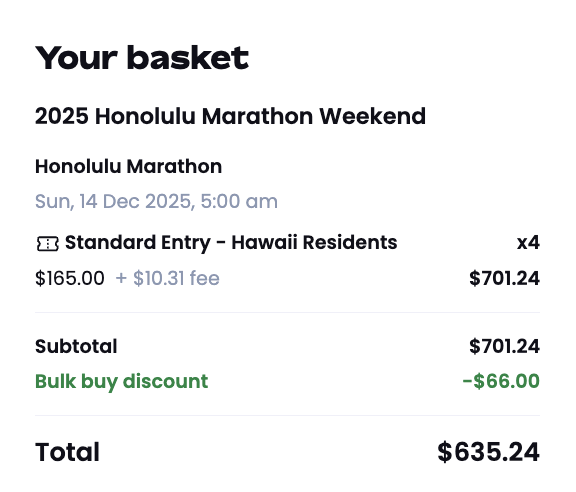Click the Sun, 14 Dec 2025 date text
The image size is (576, 492).
tap(114, 202)
